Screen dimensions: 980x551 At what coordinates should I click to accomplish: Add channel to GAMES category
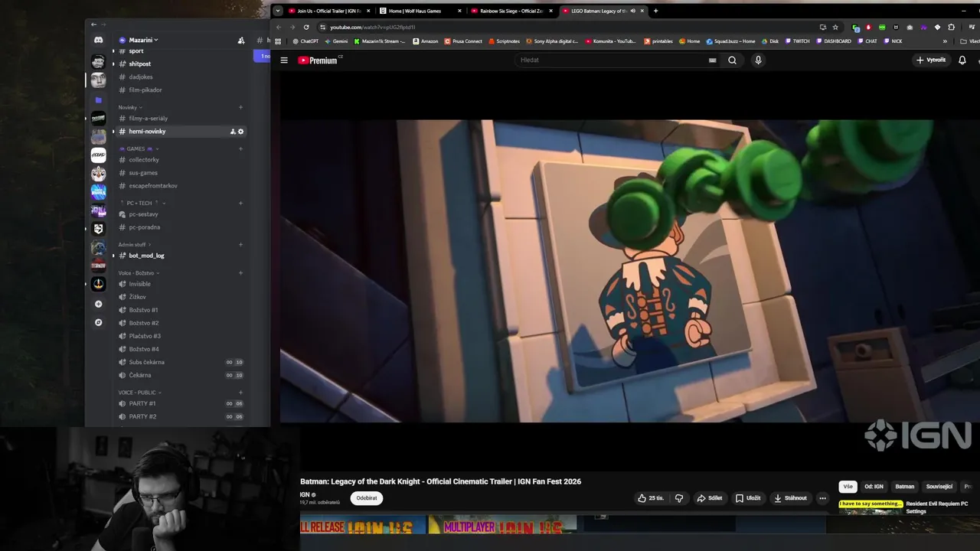(240, 148)
